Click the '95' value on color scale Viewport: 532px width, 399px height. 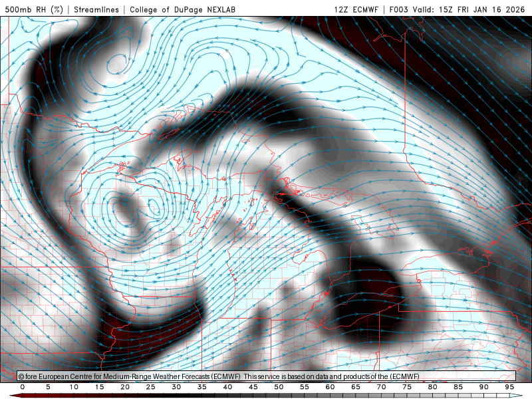coord(509,387)
